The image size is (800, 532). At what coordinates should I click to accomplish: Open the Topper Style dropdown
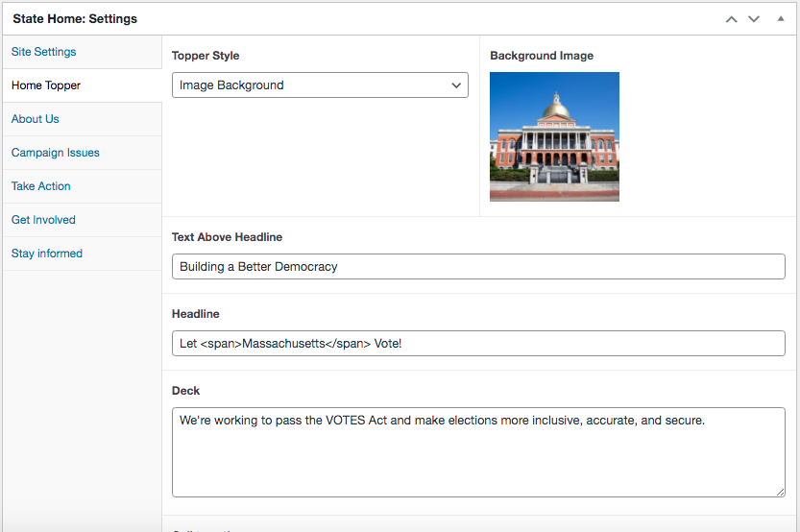tap(320, 85)
